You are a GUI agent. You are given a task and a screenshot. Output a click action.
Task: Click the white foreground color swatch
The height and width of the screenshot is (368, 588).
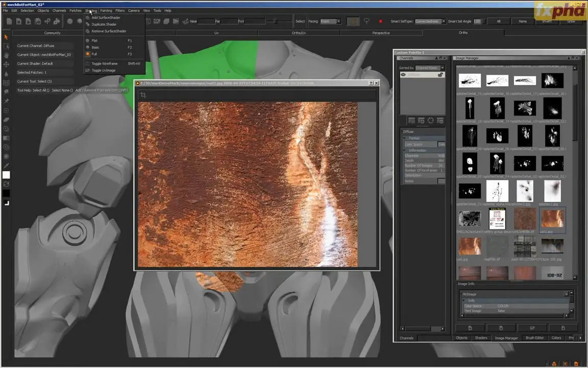[x=6, y=175]
